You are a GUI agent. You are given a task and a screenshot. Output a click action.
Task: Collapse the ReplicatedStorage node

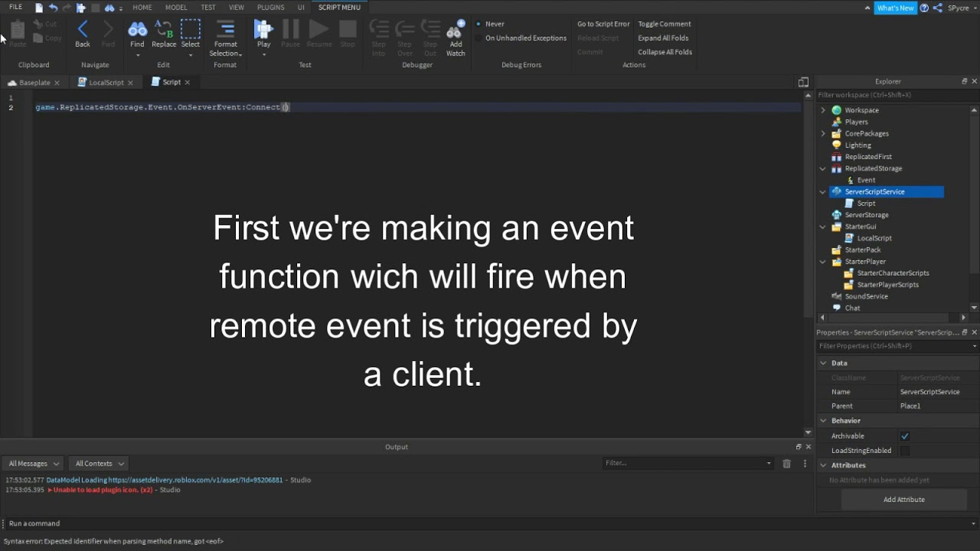pos(823,168)
